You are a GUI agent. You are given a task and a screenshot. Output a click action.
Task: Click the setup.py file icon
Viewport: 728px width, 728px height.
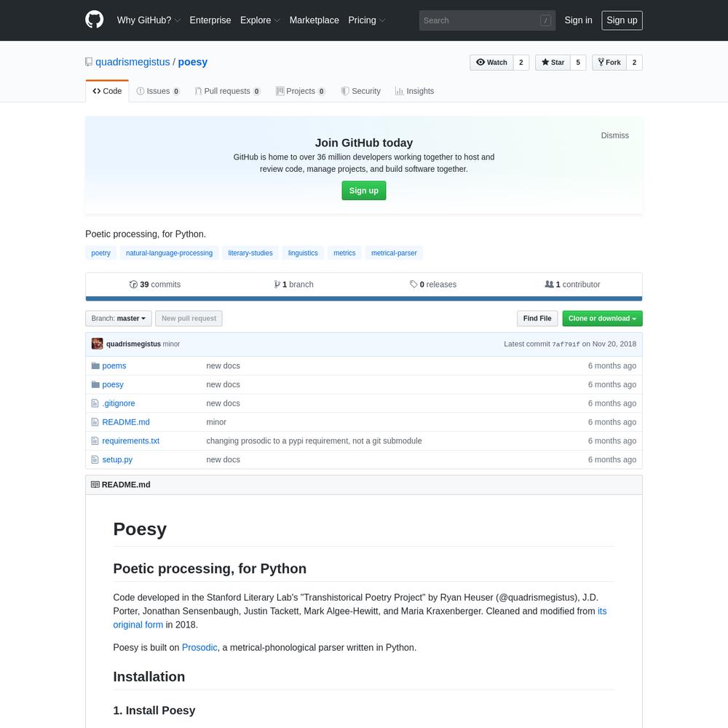[95, 459]
